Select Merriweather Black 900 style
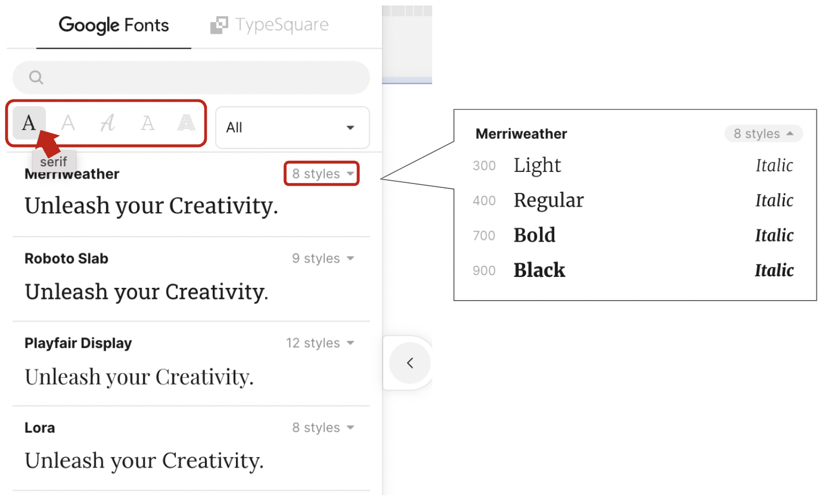829x504 pixels. tap(539, 270)
